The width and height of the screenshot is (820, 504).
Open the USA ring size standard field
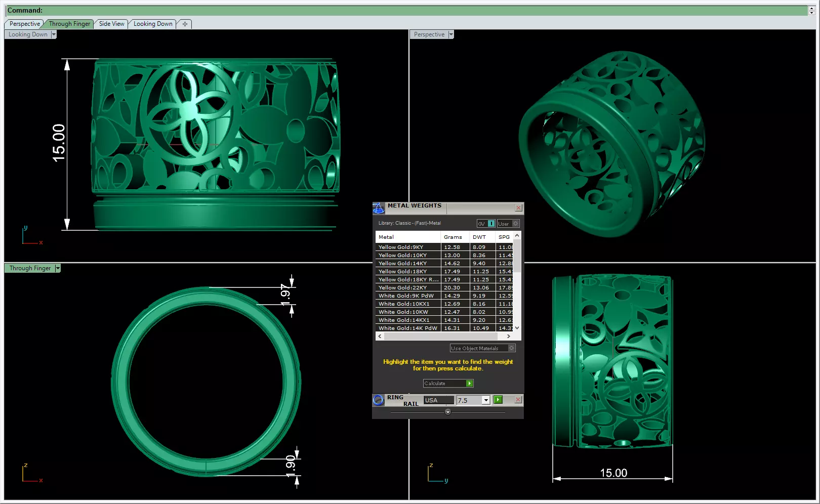click(x=438, y=400)
